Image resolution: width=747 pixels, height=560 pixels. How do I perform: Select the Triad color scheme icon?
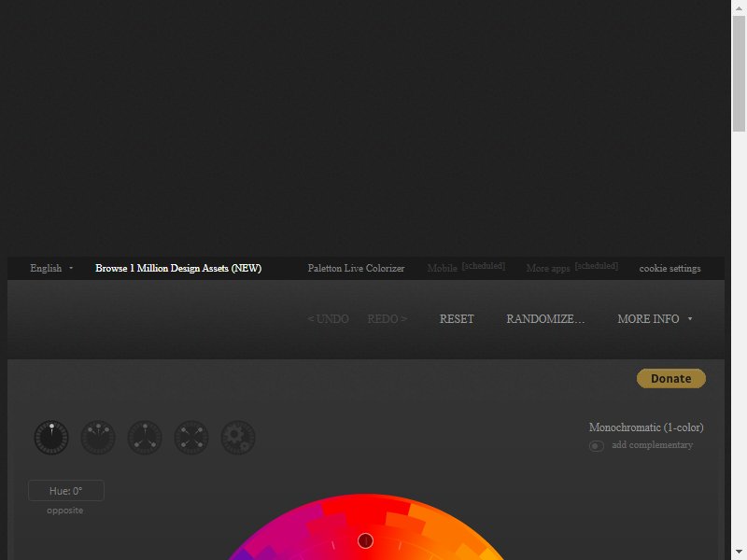(145, 437)
